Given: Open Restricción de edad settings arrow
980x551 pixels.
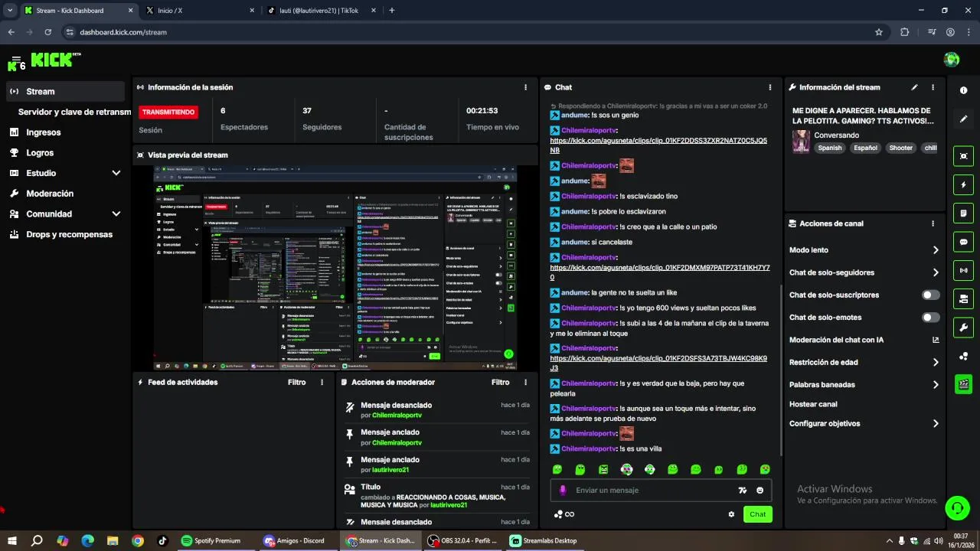Looking at the screenshot, I should [x=936, y=363].
